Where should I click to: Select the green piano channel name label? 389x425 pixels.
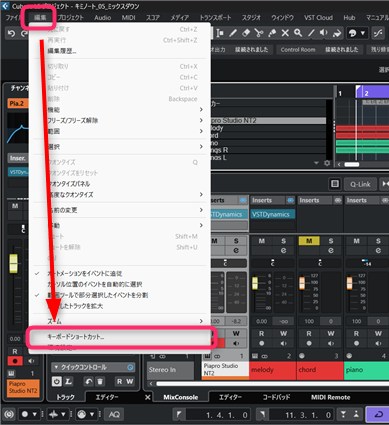coord(366,370)
